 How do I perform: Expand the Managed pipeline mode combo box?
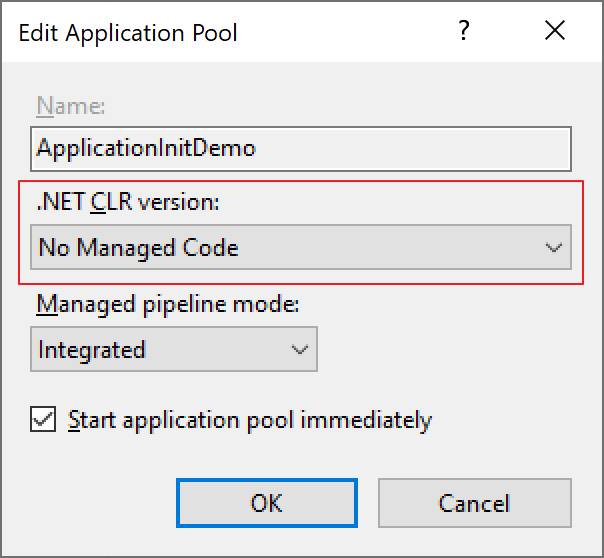coord(173,350)
